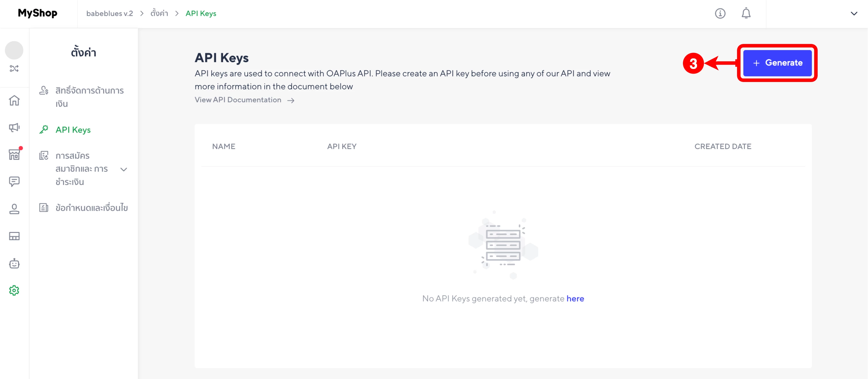The height and width of the screenshot is (379, 868).
Task: Open the chat message icon in sidebar
Action: click(x=14, y=182)
